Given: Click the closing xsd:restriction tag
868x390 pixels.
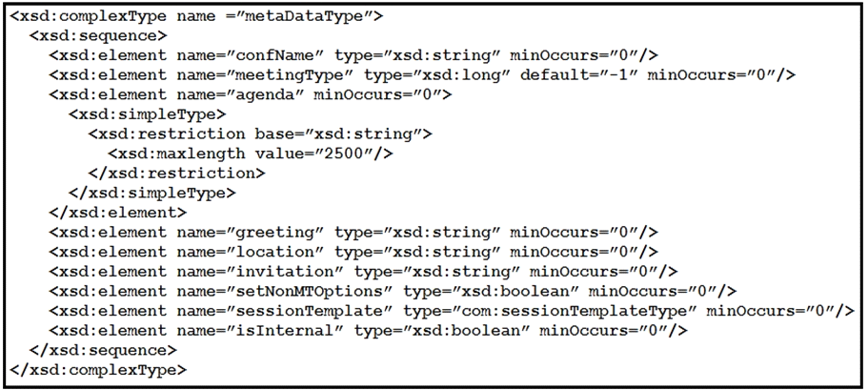Looking at the screenshot, I should click(x=175, y=173).
